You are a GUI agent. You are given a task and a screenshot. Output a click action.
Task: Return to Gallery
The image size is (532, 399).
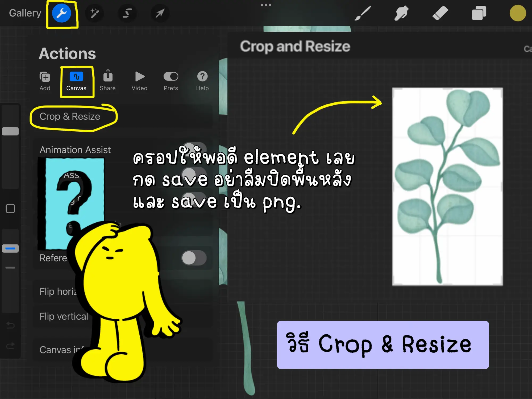pos(25,13)
